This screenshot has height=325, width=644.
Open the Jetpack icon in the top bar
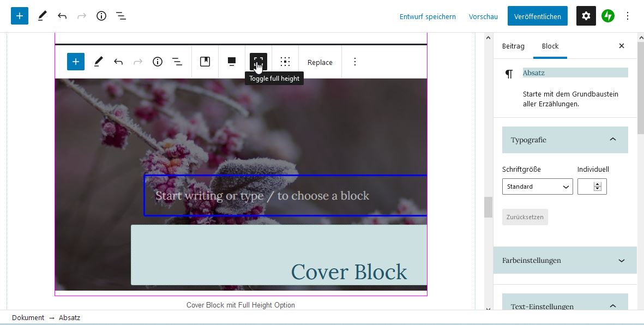[x=607, y=16]
